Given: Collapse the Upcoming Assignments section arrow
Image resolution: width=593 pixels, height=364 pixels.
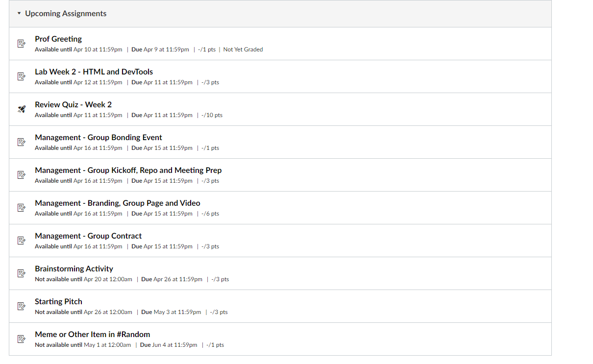Looking at the screenshot, I should point(19,14).
